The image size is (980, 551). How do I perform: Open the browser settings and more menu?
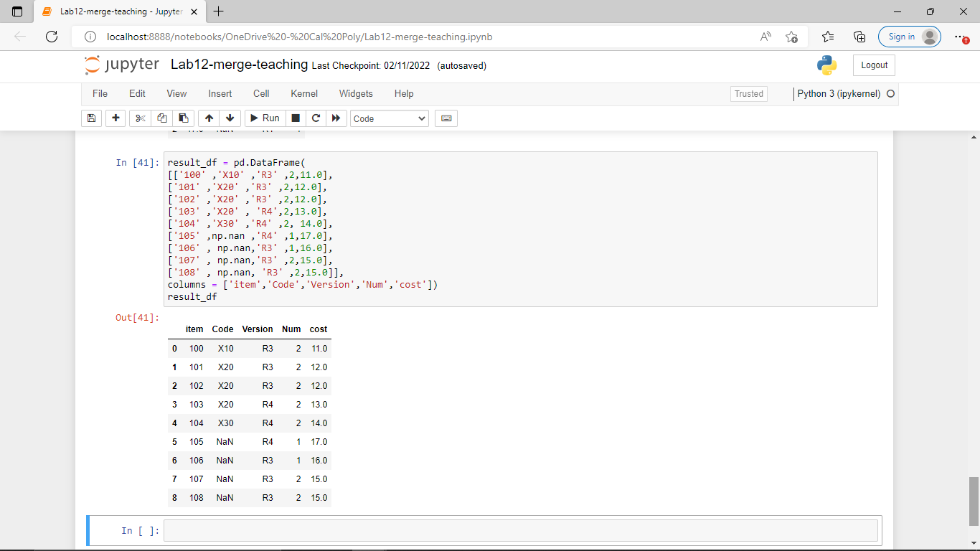pos(961,37)
